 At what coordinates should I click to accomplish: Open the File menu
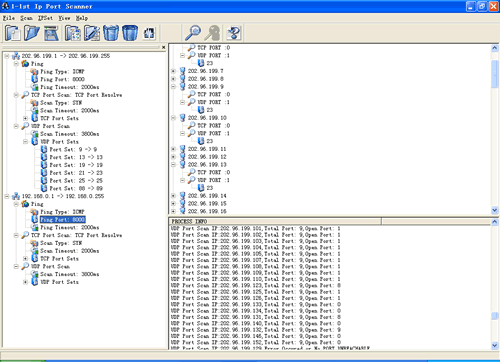pyautogui.click(x=9, y=18)
